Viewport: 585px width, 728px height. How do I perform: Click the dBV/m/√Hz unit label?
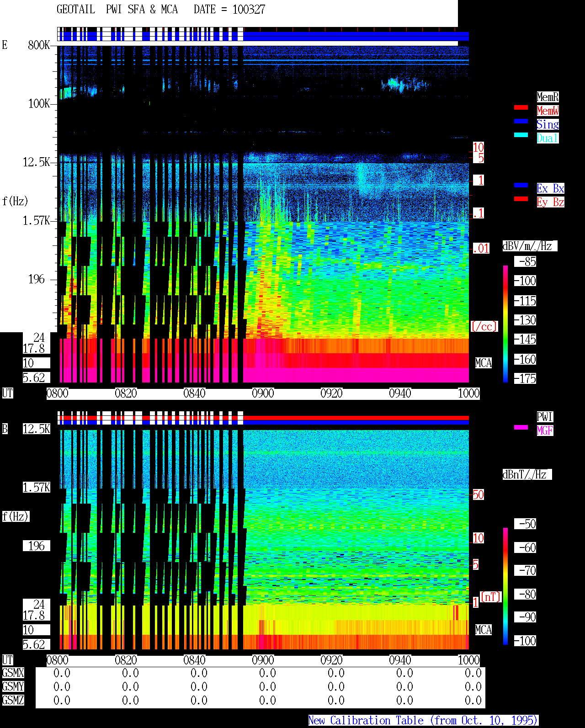coord(530,246)
